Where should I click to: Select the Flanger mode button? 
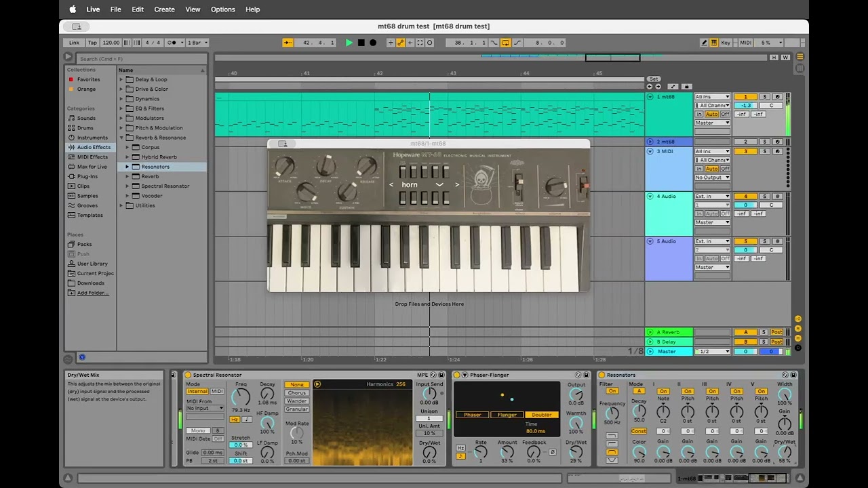point(507,415)
